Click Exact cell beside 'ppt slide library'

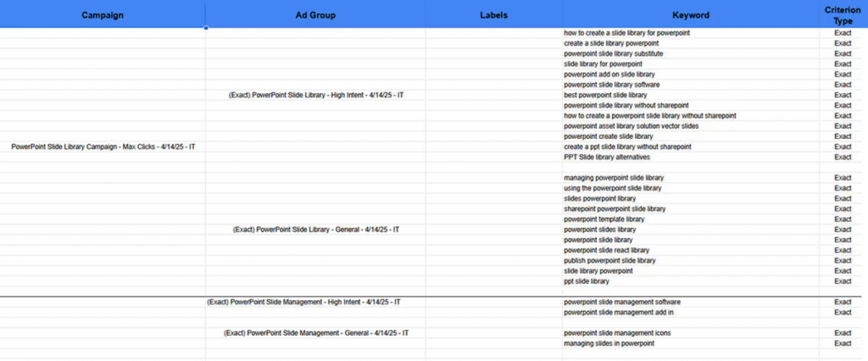pos(843,281)
